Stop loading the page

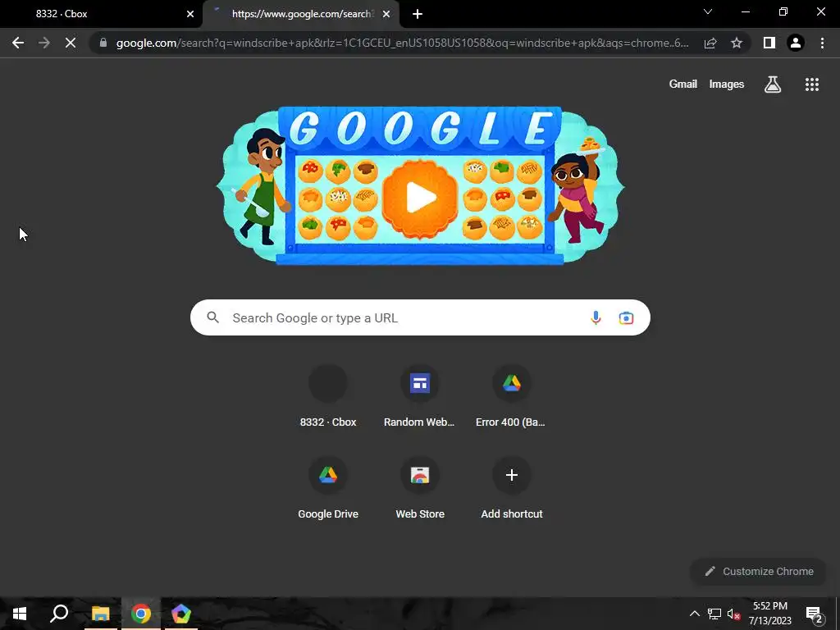coord(71,43)
